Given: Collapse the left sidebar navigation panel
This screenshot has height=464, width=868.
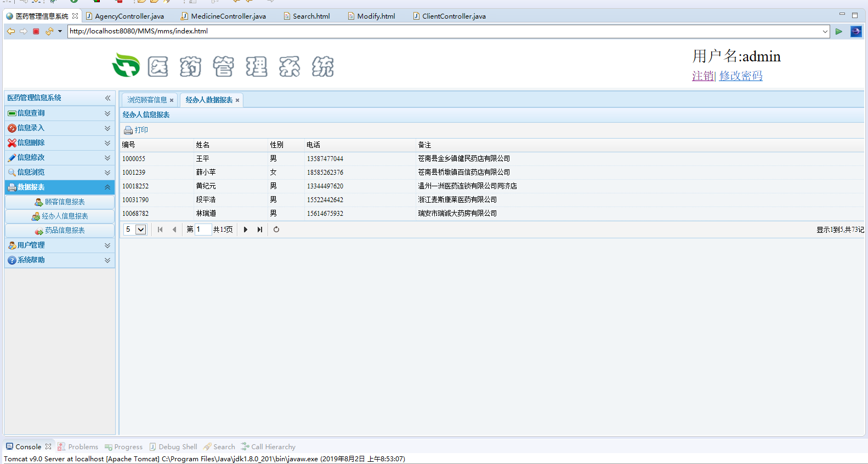Looking at the screenshot, I should tap(107, 98).
